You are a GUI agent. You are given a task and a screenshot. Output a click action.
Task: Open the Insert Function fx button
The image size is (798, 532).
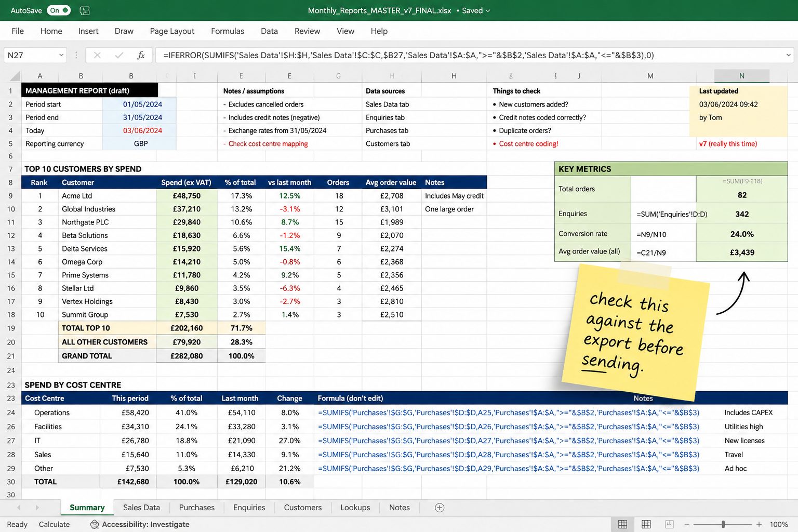coord(141,55)
